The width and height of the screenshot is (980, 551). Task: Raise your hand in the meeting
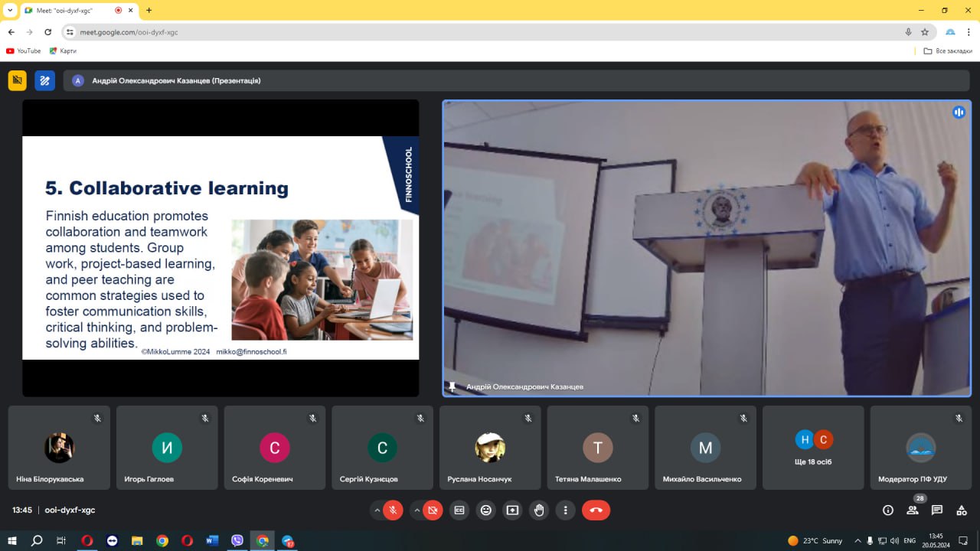tap(539, 510)
